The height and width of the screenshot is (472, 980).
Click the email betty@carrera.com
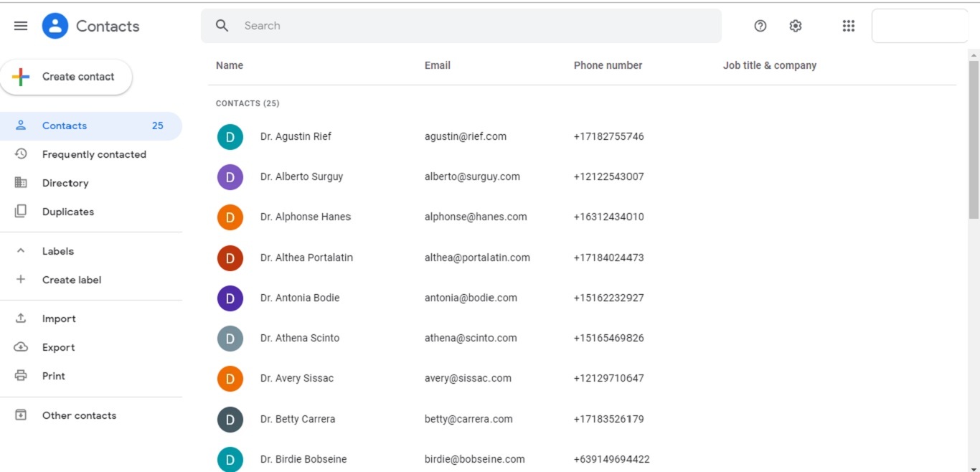point(468,419)
